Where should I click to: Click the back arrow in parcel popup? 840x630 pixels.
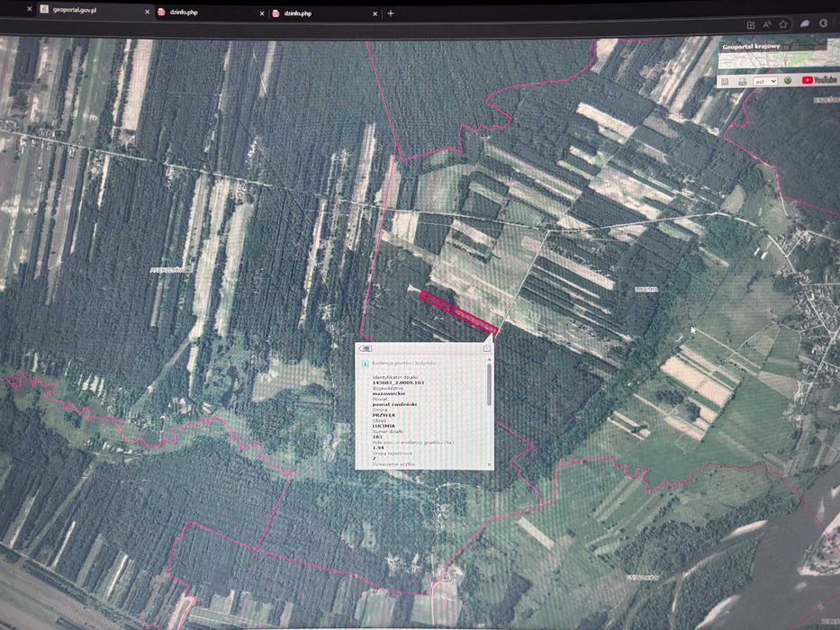(366, 349)
